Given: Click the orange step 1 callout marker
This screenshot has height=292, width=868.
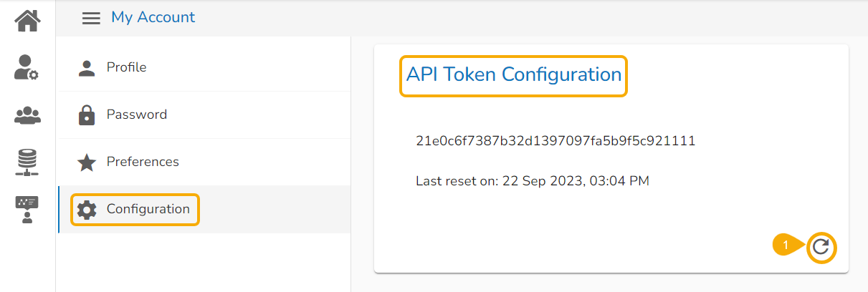Looking at the screenshot, I should coord(787,245).
